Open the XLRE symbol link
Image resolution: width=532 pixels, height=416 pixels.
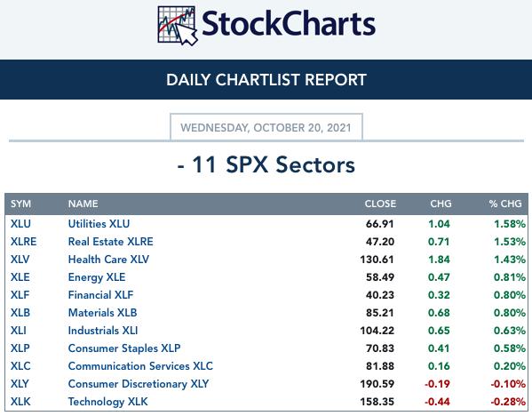coord(23,242)
